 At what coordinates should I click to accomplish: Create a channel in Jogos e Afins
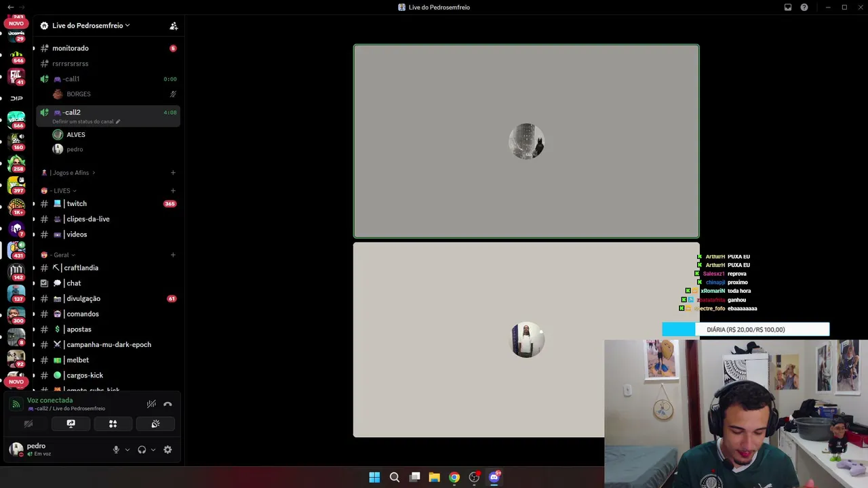point(173,173)
